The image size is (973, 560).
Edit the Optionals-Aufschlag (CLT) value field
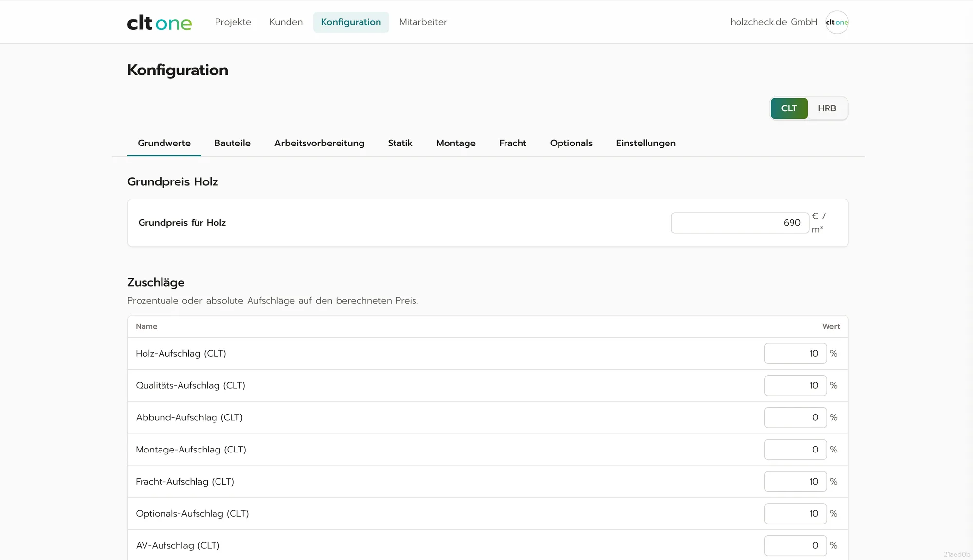point(795,514)
